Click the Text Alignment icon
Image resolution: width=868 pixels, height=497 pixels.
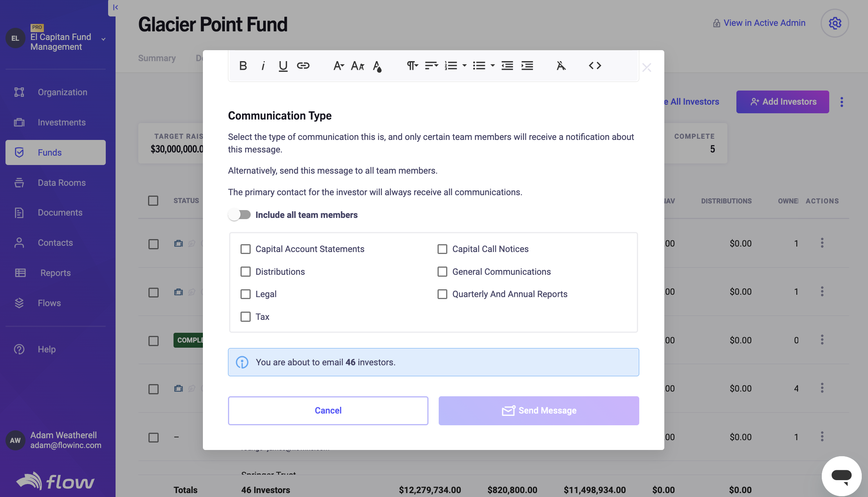coord(432,66)
